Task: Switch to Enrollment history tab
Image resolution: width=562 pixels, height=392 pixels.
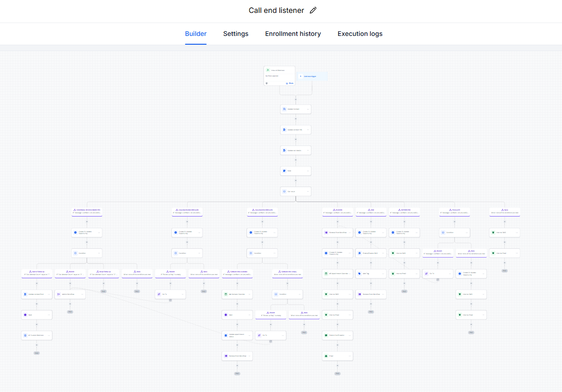Action: pyautogui.click(x=293, y=34)
